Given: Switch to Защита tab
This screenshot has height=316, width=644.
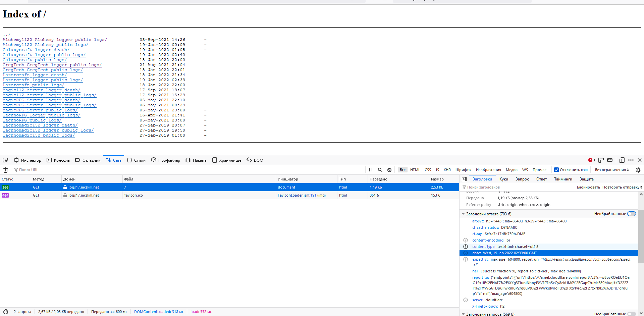Looking at the screenshot, I should [x=586, y=179].
